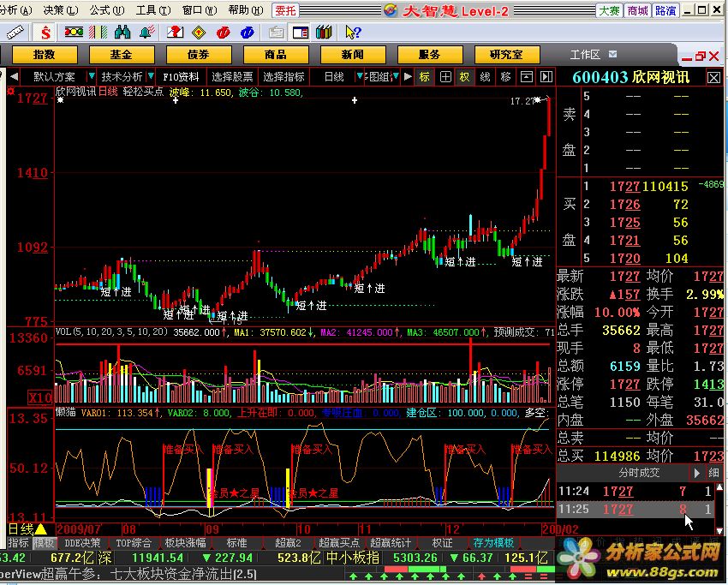Click the blue circular info icon
Viewport: 728px width, 585px height.
point(248,32)
